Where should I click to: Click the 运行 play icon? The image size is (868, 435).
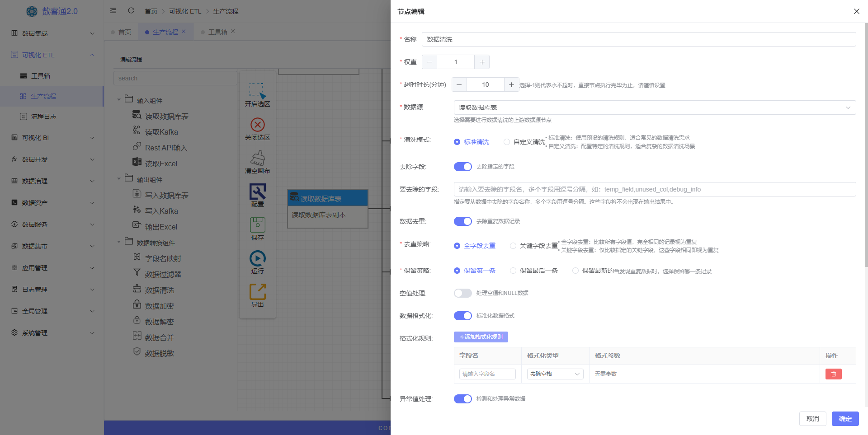tap(257, 258)
